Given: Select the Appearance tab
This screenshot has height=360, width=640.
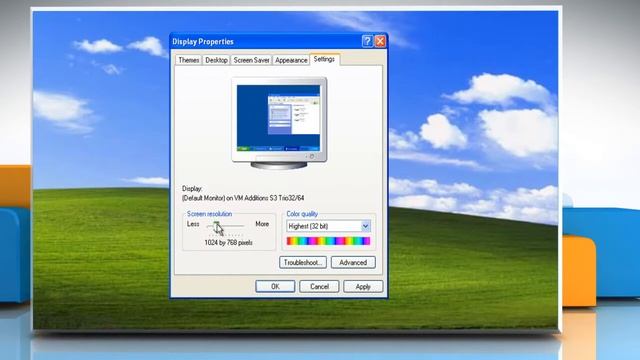Looking at the screenshot, I should [291, 60].
